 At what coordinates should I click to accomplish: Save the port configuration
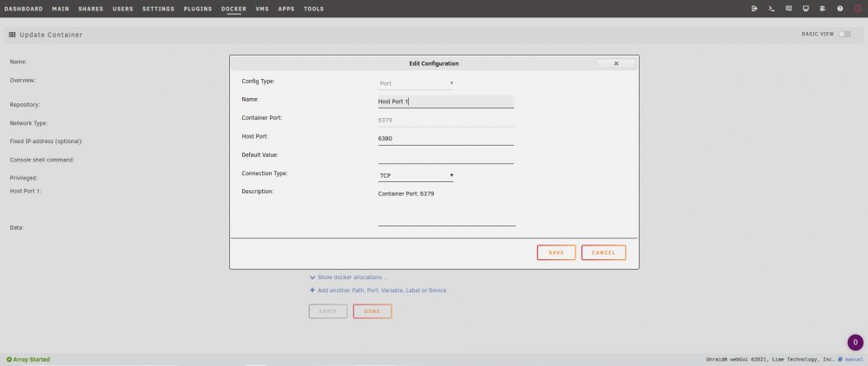[x=556, y=252]
